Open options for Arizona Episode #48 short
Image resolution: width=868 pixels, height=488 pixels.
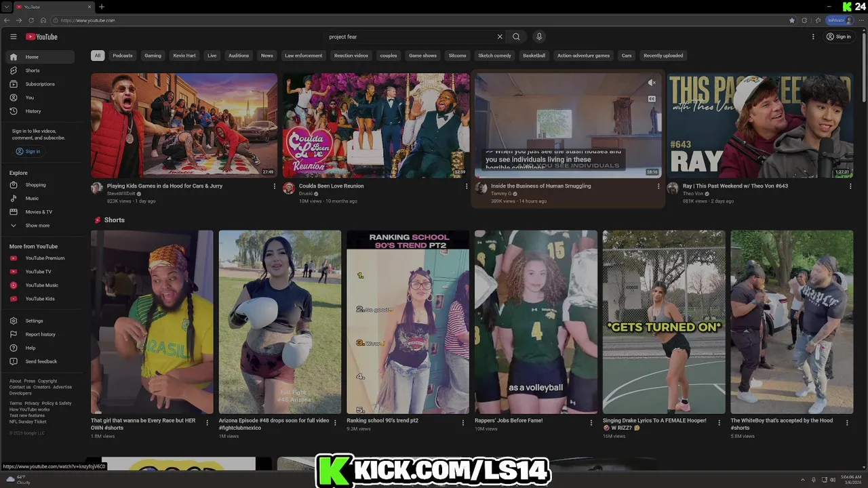(x=335, y=423)
